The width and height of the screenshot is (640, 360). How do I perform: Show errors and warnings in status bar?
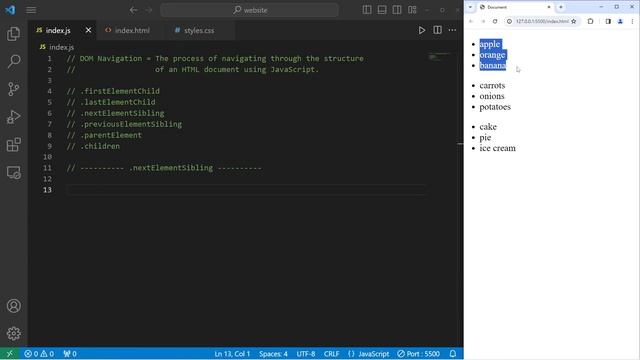click(39, 353)
